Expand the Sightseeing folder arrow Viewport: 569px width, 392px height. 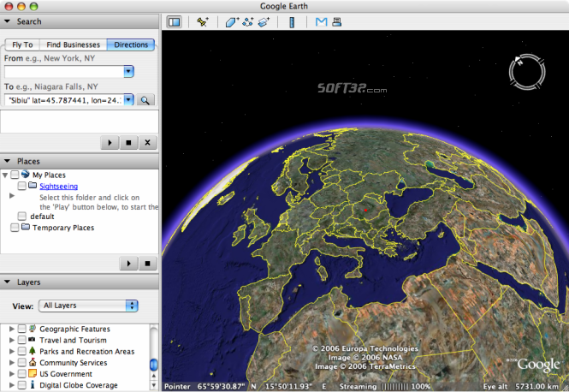[x=12, y=196]
